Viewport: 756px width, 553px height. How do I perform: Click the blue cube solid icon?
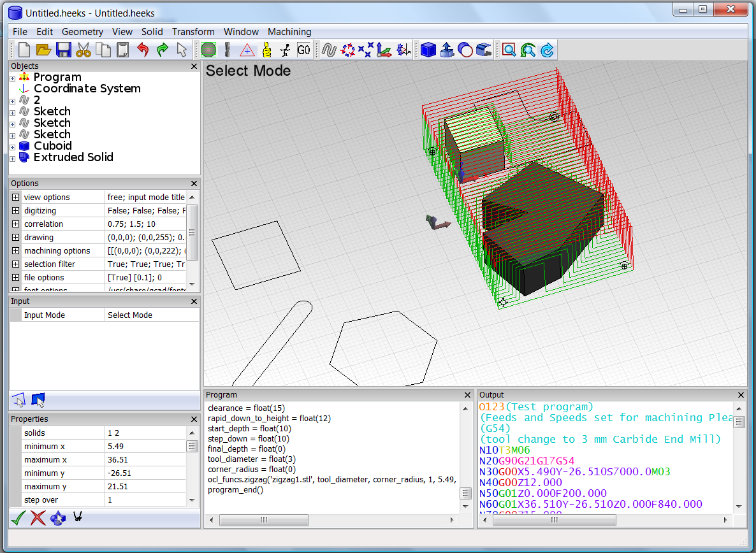pos(428,50)
